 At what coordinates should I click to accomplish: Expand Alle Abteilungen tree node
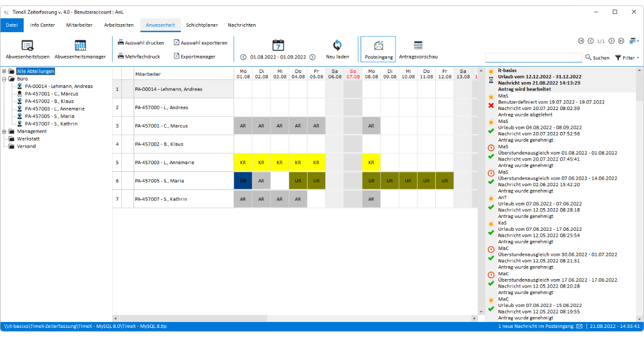point(4,71)
